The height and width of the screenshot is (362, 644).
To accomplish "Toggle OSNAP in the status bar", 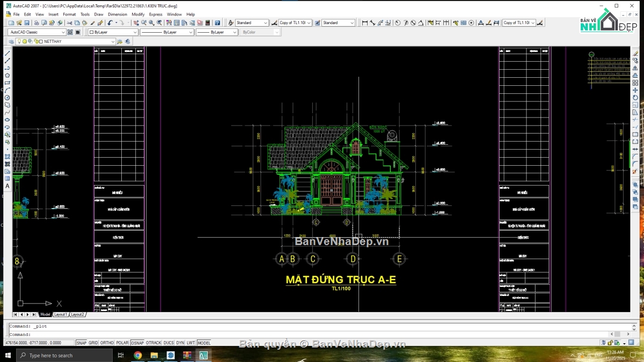I will coord(137,343).
